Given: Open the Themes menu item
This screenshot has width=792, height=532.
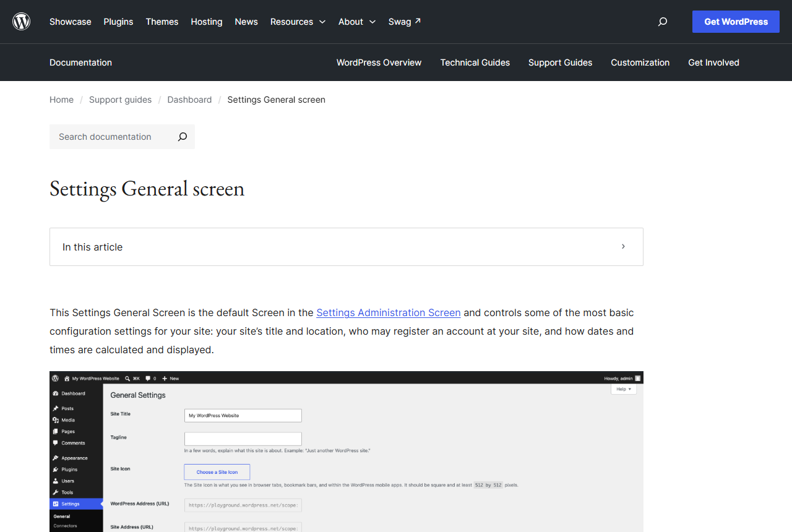Looking at the screenshot, I should (x=162, y=22).
